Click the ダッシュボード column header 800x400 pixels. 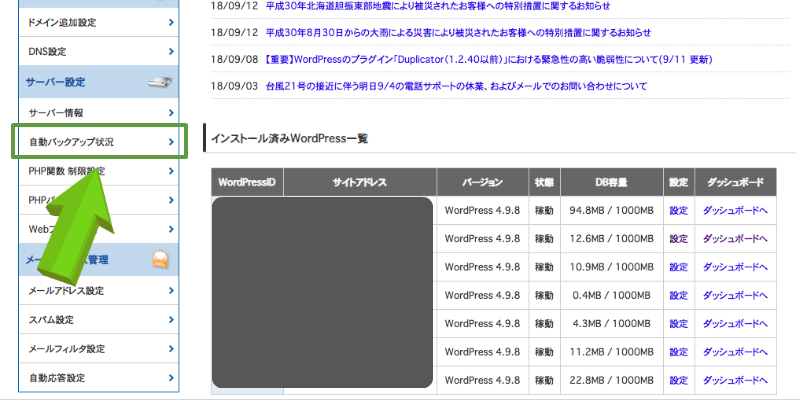[x=735, y=182]
